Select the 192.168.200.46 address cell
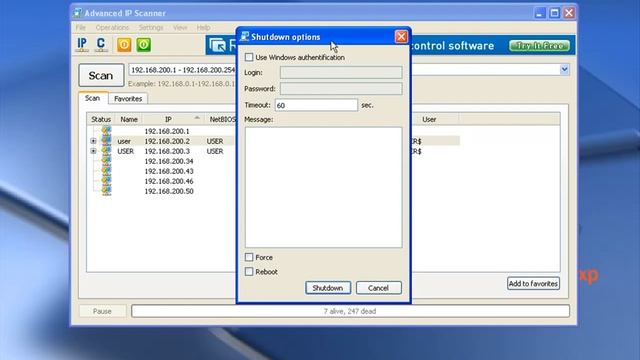 [169, 181]
